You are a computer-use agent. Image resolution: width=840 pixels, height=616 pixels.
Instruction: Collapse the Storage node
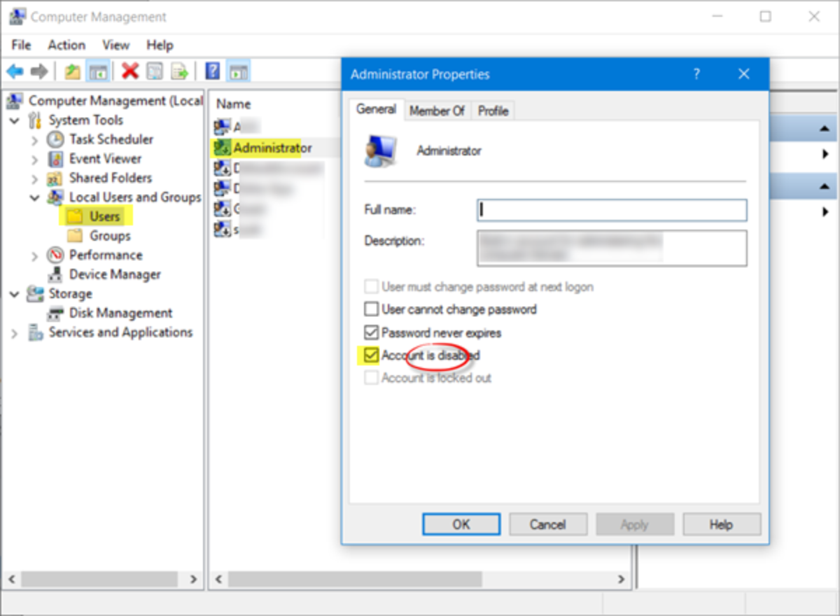tap(15, 294)
